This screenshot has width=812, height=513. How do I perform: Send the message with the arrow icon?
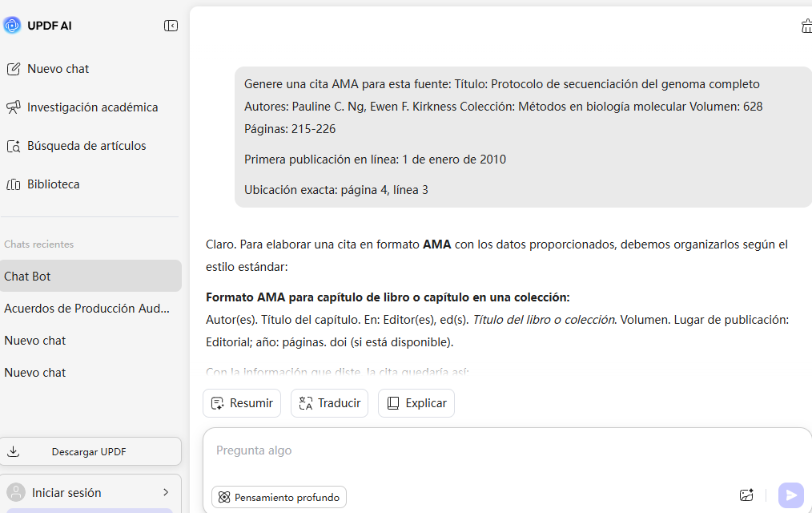(791, 495)
